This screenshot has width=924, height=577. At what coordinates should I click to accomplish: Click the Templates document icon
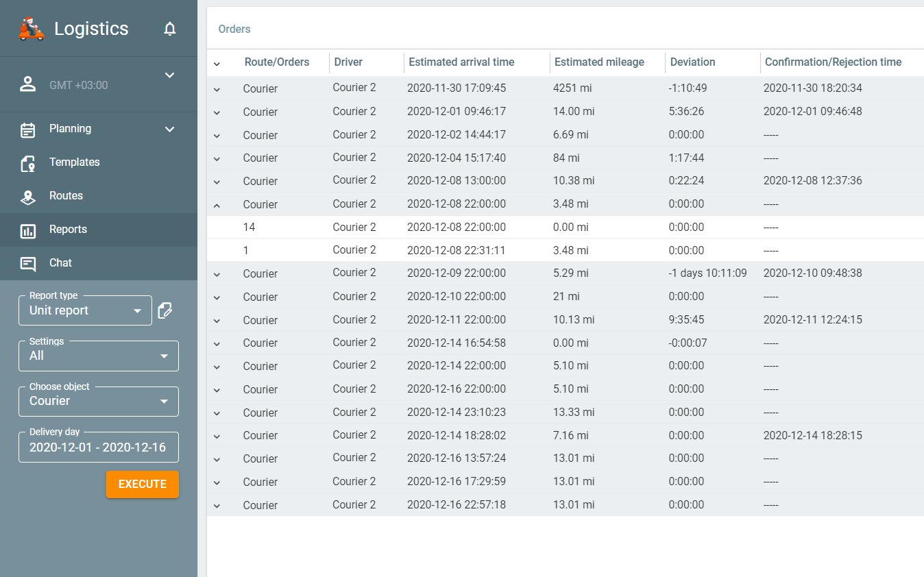pos(28,163)
